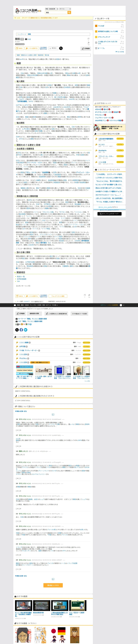Open the グランアレグリア trending word link
Viewport: 138px width, 644px height.
point(104,37)
